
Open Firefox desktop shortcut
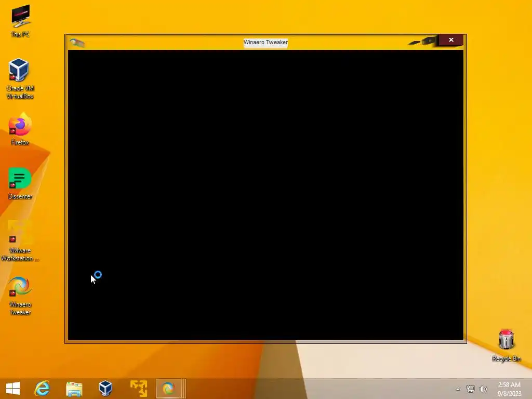click(20, 129)
